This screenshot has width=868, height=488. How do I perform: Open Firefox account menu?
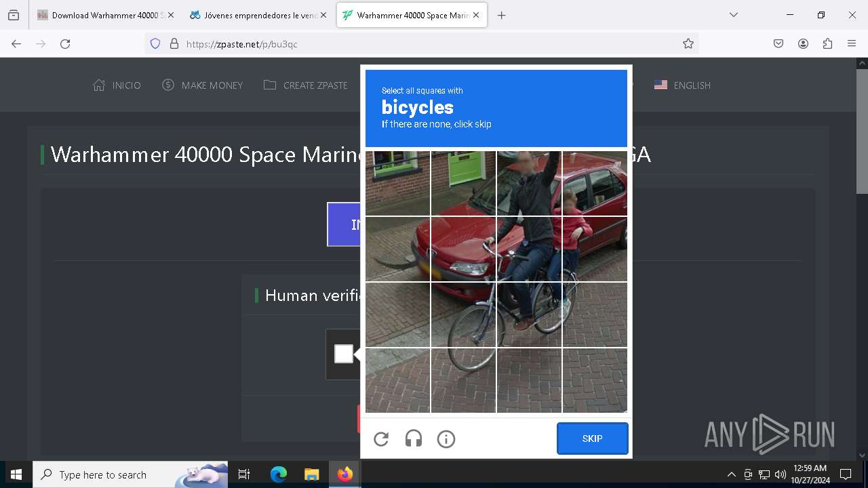tap(803, 43)
